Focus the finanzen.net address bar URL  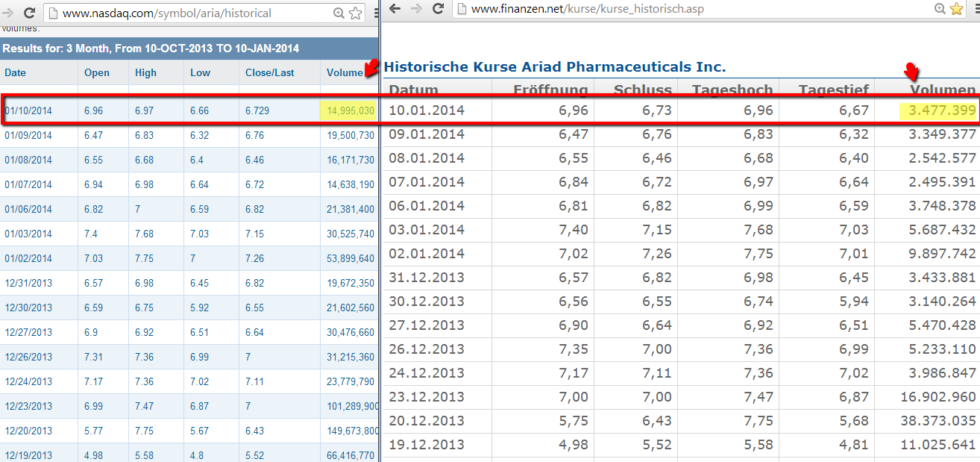coord(588,9)
